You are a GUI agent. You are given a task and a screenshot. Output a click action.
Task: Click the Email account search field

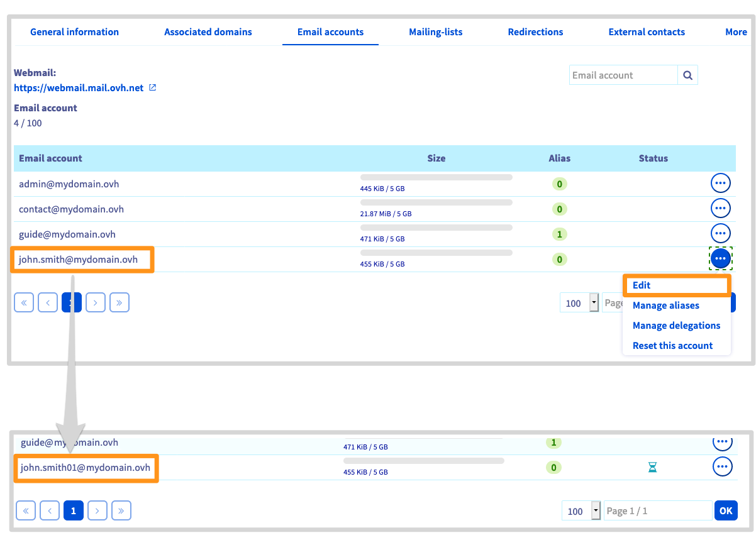click(x=623, y=75)
